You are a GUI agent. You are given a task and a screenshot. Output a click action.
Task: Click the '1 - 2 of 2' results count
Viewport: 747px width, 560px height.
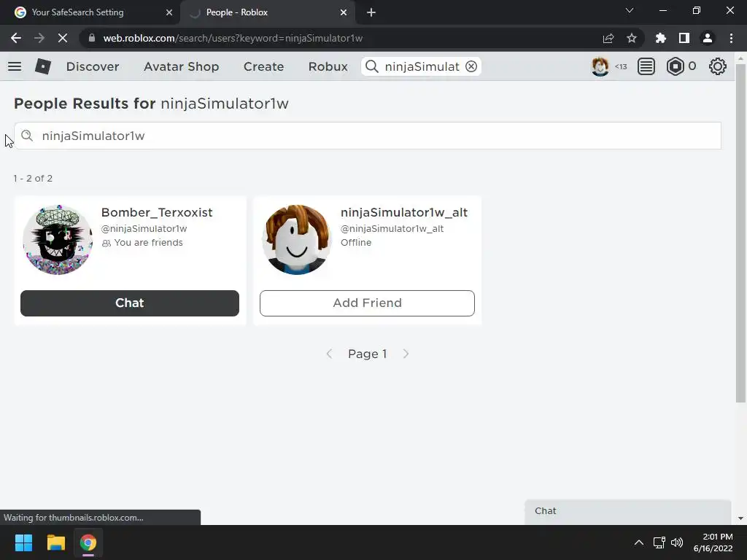pos(33,178)
